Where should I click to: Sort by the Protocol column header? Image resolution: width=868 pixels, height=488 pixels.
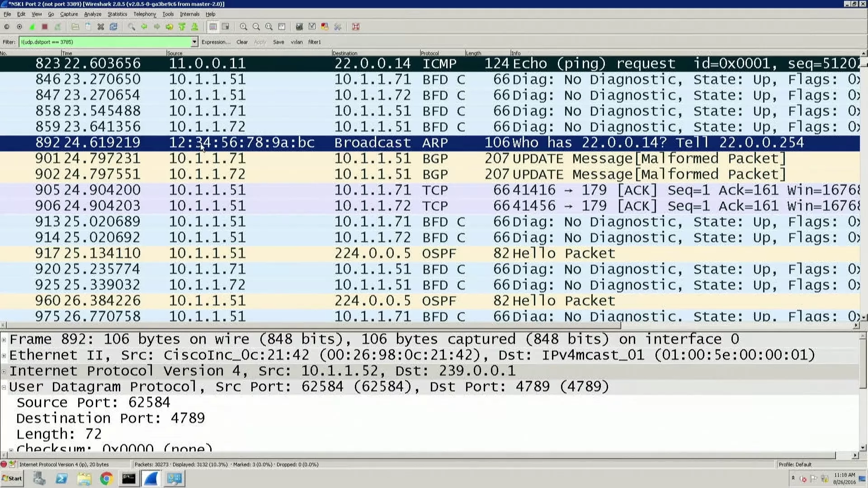(443, 53)
